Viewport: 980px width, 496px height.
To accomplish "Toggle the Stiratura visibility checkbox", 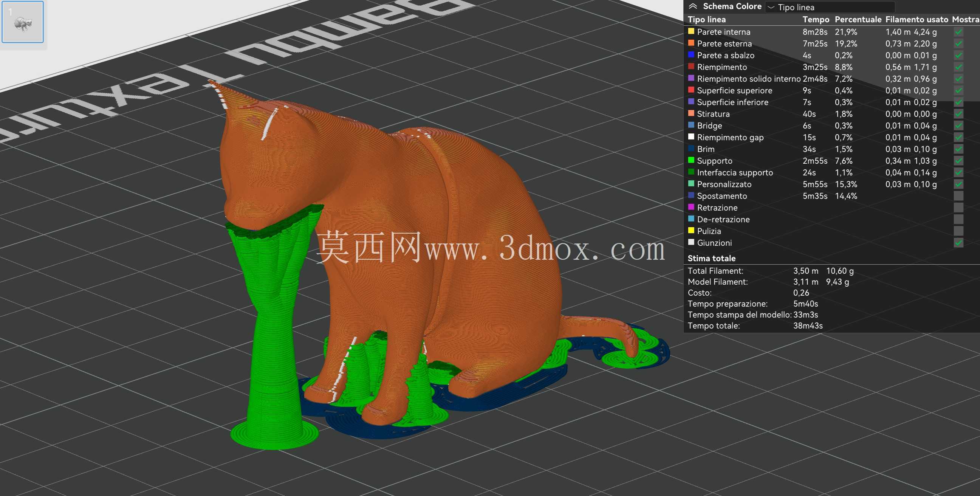I will pyautogui.click(x=958, y=114).
